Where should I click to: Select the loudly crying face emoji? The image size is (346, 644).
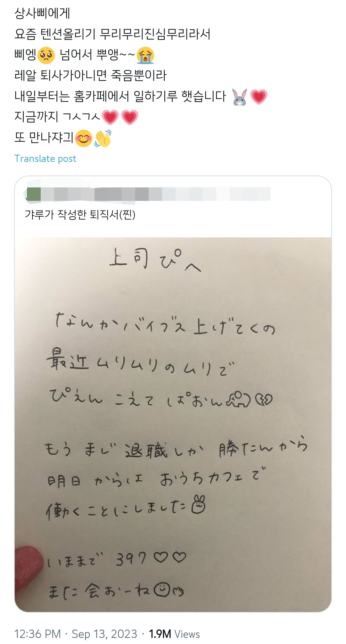[145, 55]
